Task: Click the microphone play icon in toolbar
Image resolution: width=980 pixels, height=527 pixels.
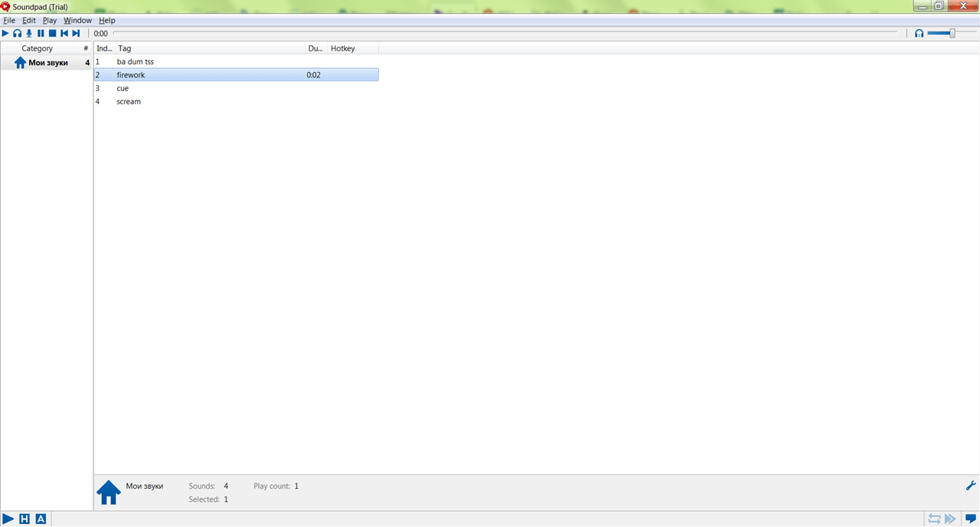Action: point(29,34)
